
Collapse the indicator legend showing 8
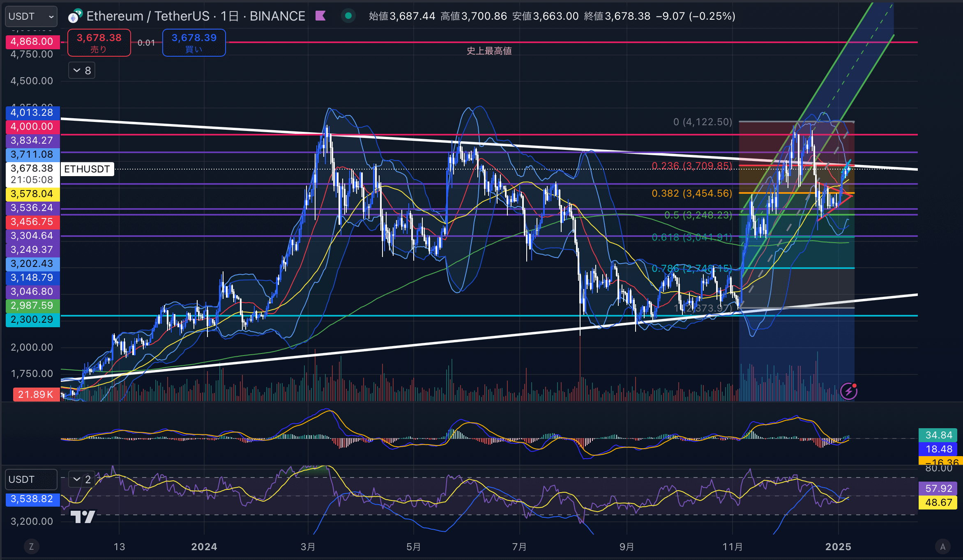[x=82, y=71]
